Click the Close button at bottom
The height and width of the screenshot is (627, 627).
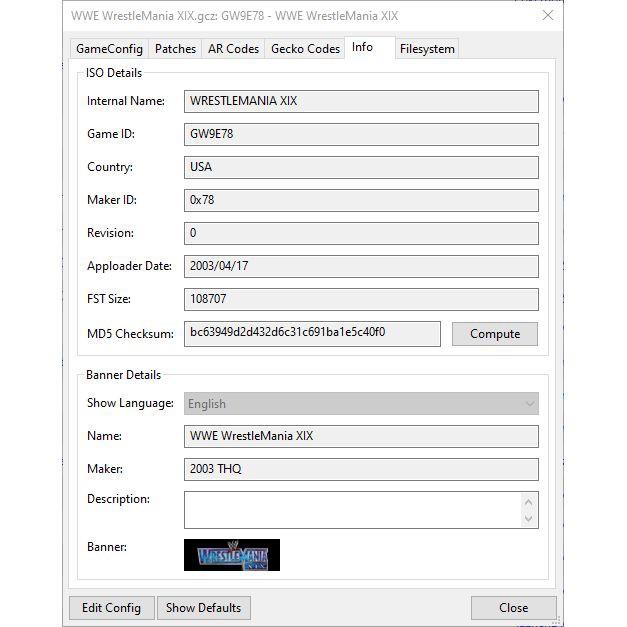tap(513, 608)
